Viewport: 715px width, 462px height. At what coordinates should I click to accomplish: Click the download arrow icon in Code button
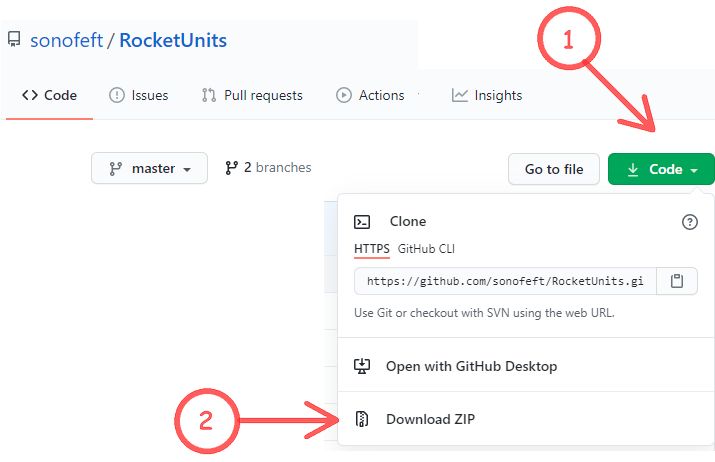632,170
